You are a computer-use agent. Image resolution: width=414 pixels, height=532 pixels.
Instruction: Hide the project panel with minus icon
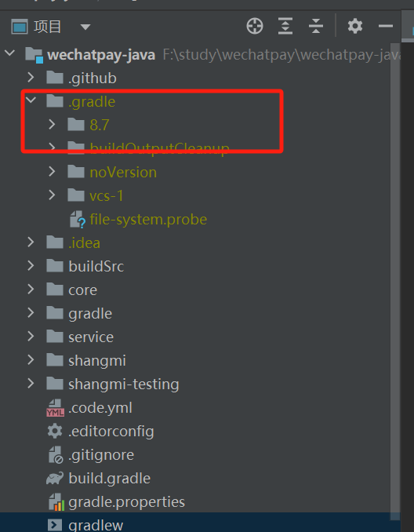pos(386,26)
